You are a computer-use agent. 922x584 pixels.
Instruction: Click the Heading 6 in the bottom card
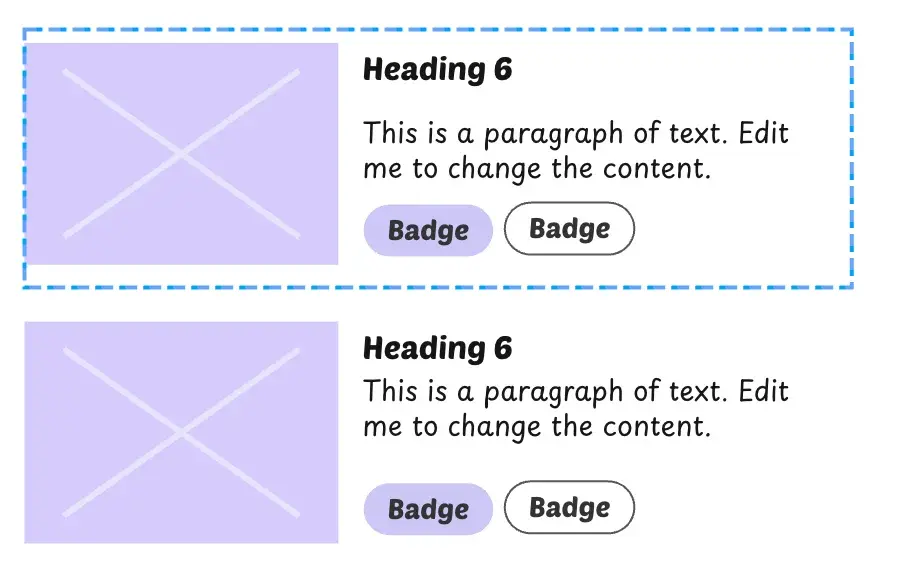click(438, 348)
